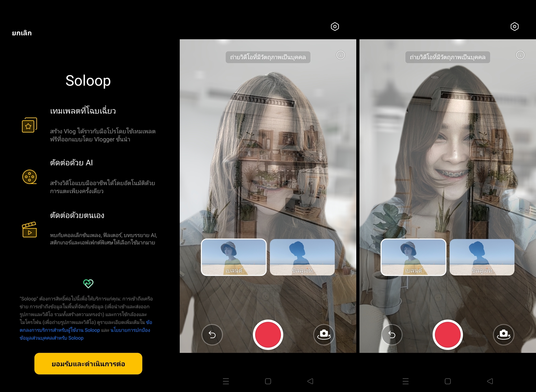Select เบลนด์ blend thumbnail in middle screen
This screenshot has height=392, width=536.
pos(234,257)
